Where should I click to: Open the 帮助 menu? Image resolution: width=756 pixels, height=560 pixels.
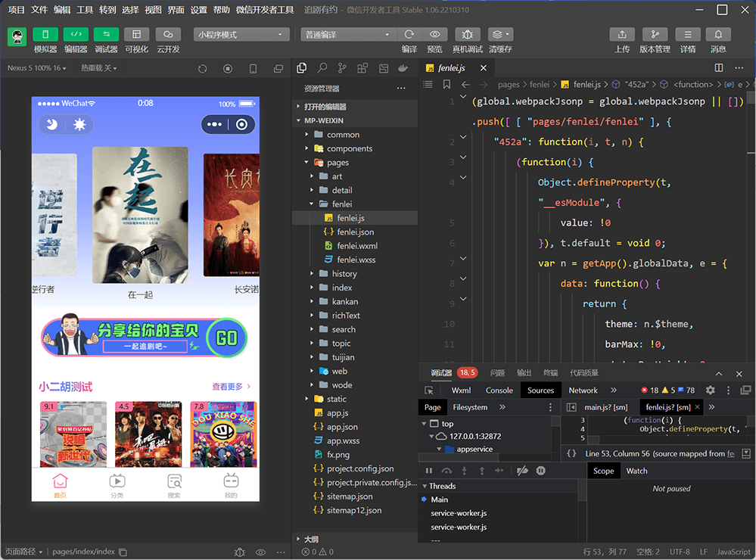tap(221, 10)
